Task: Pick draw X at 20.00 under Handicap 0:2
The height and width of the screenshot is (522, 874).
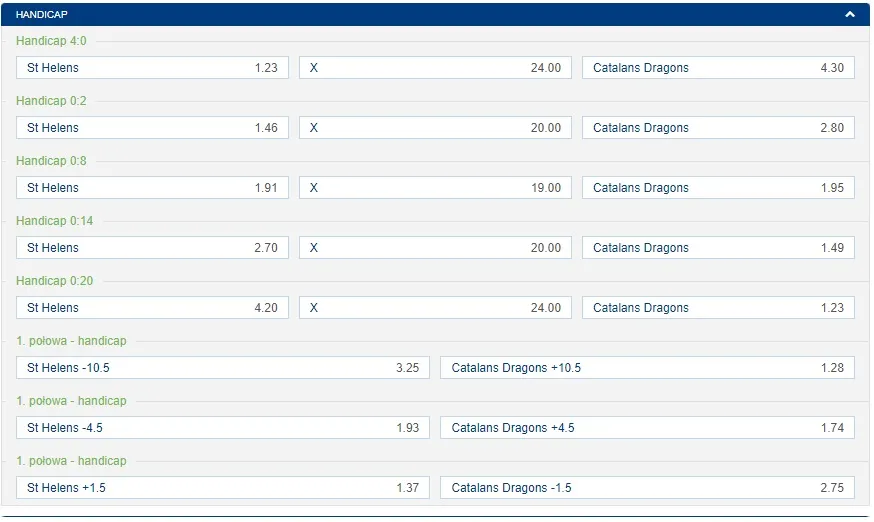Action: point(435,128)
